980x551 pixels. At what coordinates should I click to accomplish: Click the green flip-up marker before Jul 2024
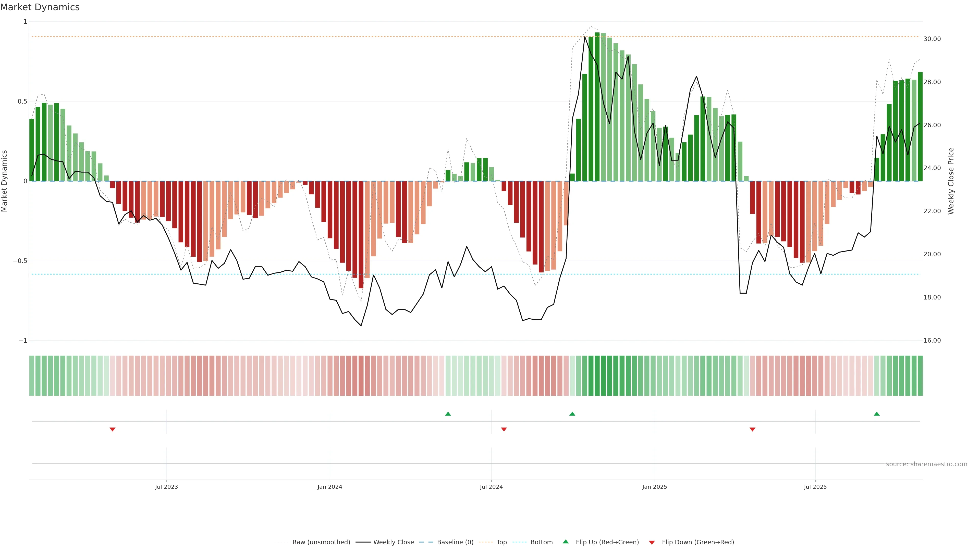pos(448,414)
